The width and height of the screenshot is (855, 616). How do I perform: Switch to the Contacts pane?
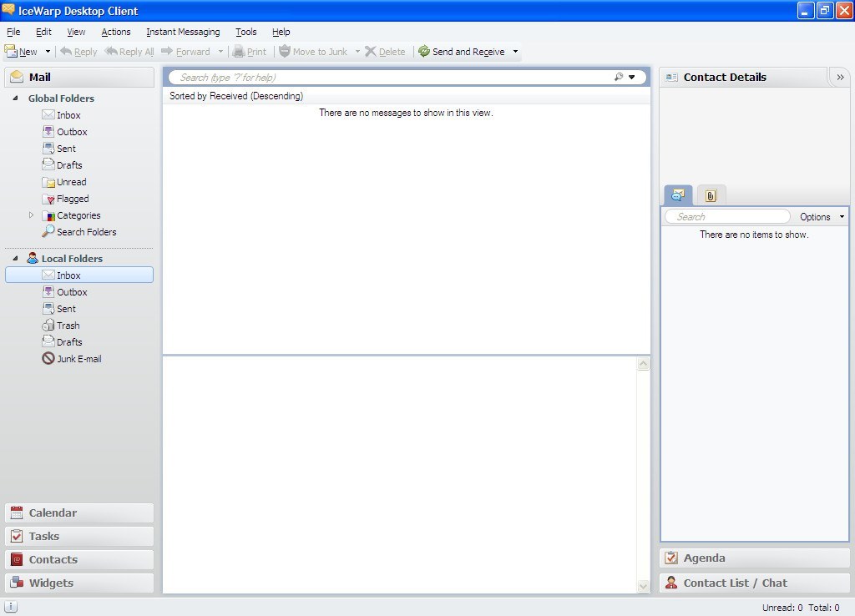pos(79,560)
